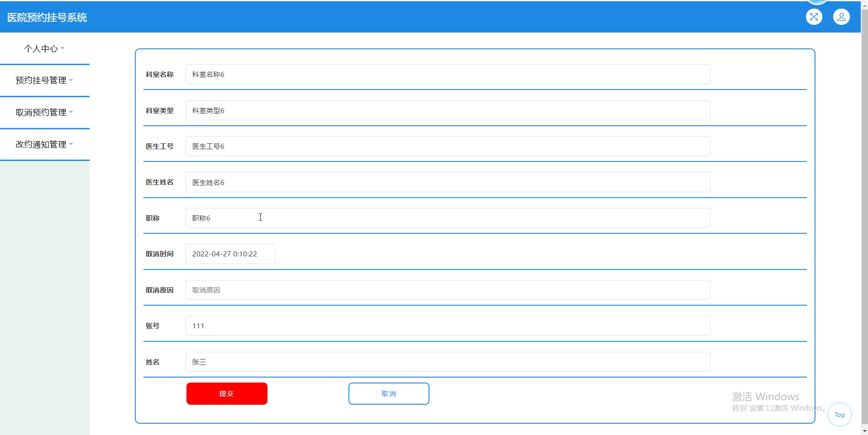Focus the 医生工号 input field
The image size is (868, 435).
[448, 146]
